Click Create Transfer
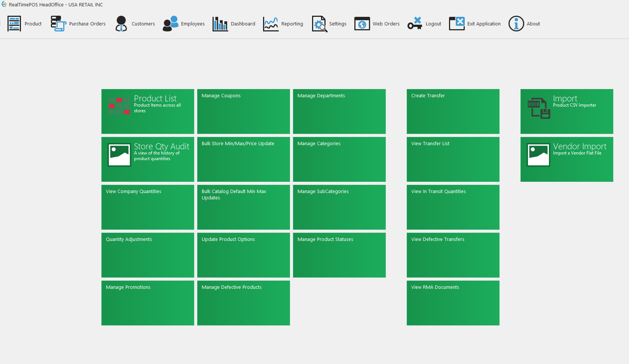Image resolution: width=629 pixels, height=364 pixels. [453, 111]
